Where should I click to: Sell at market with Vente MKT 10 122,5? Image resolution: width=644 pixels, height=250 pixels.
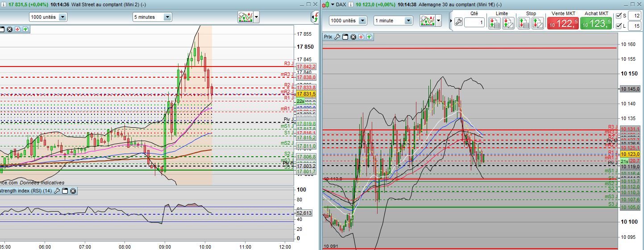(563, 24)
